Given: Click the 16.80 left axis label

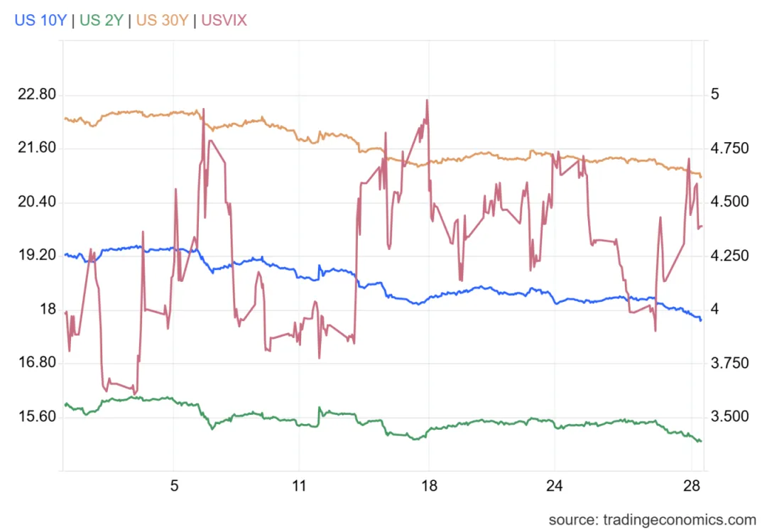Looking at the screenshot, I should (x=36, y=363).
